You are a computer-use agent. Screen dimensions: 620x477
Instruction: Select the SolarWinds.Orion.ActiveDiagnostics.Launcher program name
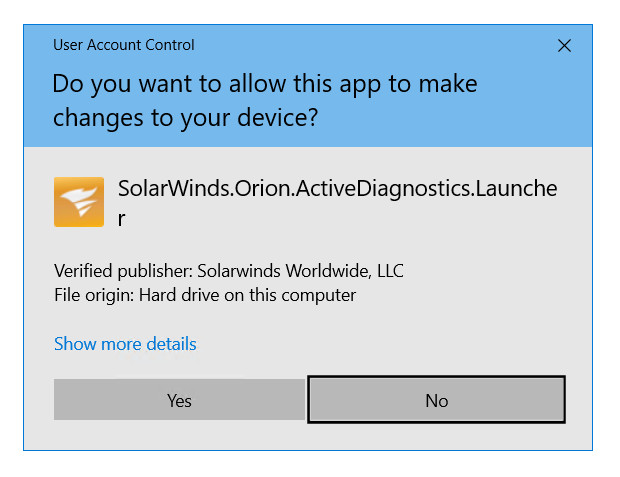[337, 203]
